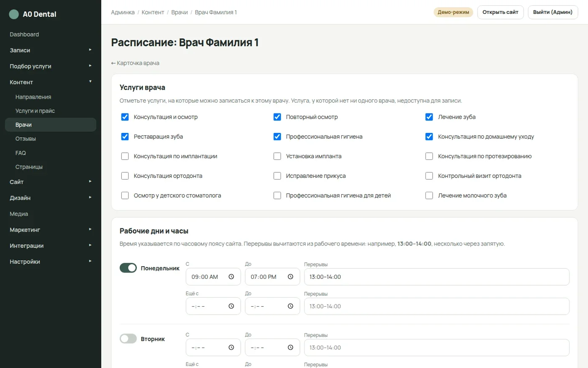Click clock icon in Tuesday end field
588x368 pixels.
pos(290,347)
